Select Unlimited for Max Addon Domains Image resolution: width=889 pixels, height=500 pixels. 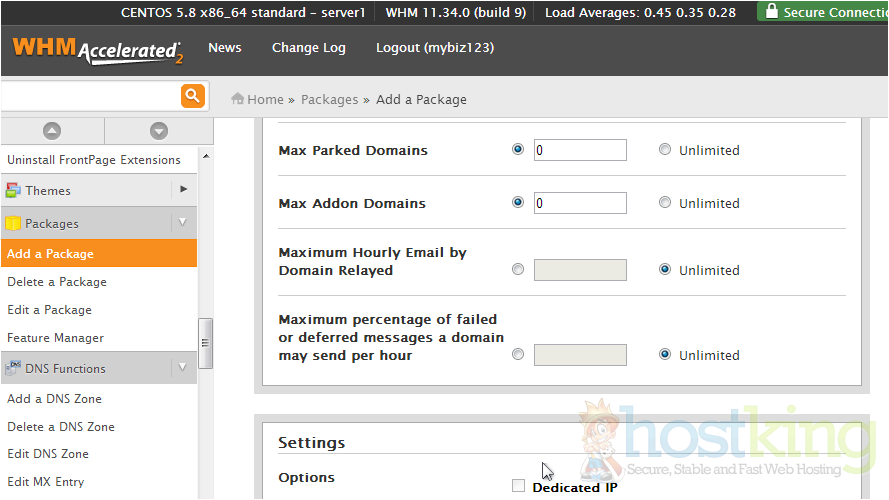pos(665,203)
